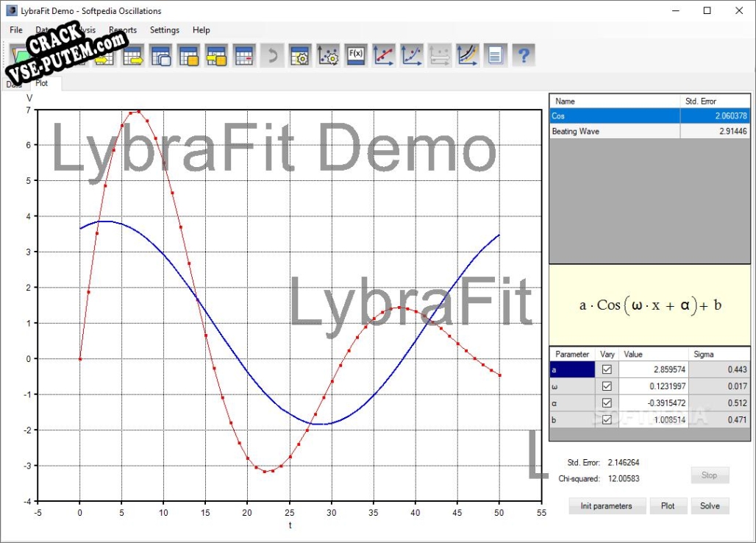Viewport: 756px width, 543px height.
Task: Click the Parameter column header
Action: pyautogui.click(x=572, y=354)
